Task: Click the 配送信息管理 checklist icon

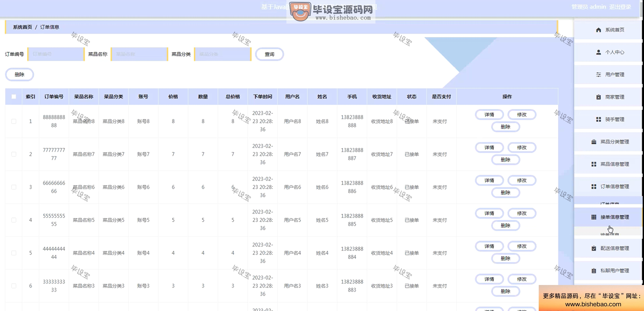Action: (594, 248)
